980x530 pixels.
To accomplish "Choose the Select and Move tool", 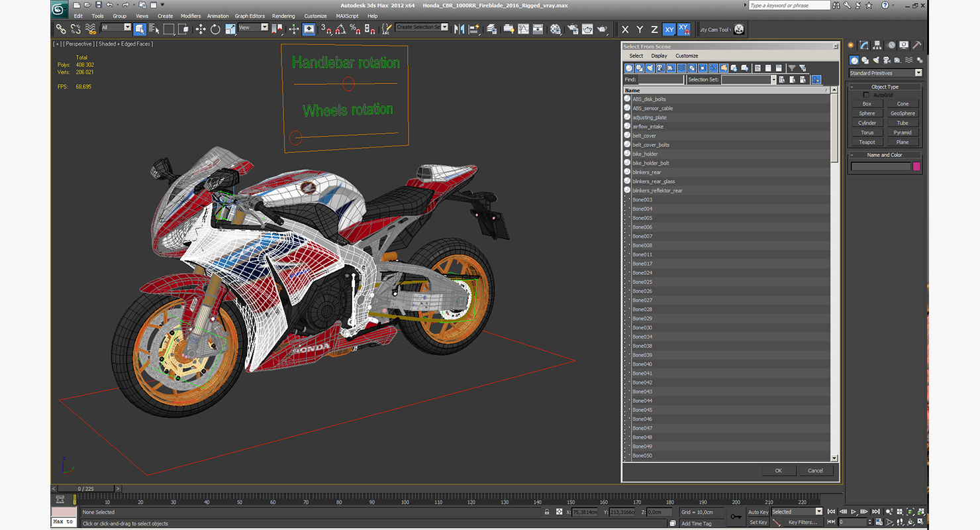I will coord(201,29).
